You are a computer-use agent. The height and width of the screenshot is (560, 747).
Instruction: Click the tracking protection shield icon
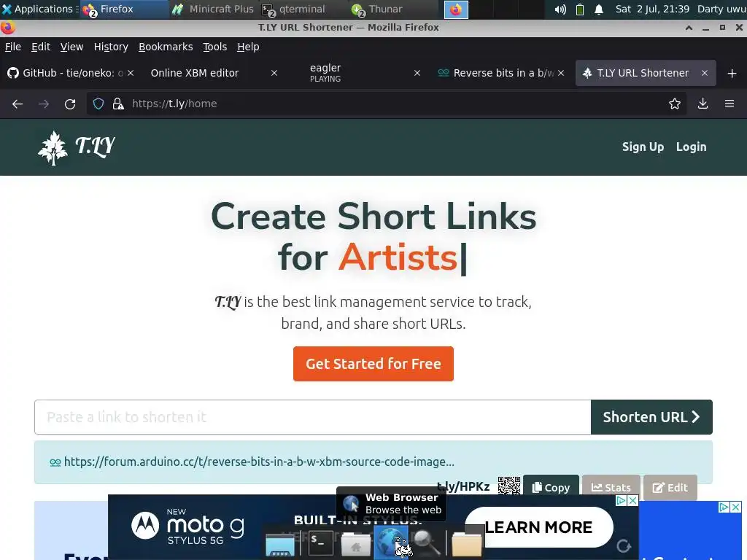(98, 104)
